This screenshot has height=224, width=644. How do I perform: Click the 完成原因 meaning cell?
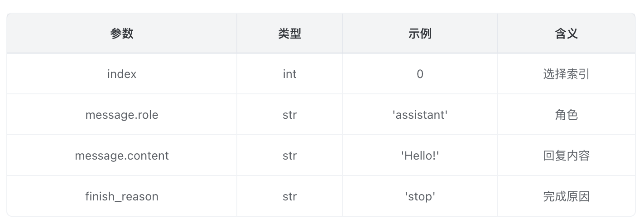(566, 196)
